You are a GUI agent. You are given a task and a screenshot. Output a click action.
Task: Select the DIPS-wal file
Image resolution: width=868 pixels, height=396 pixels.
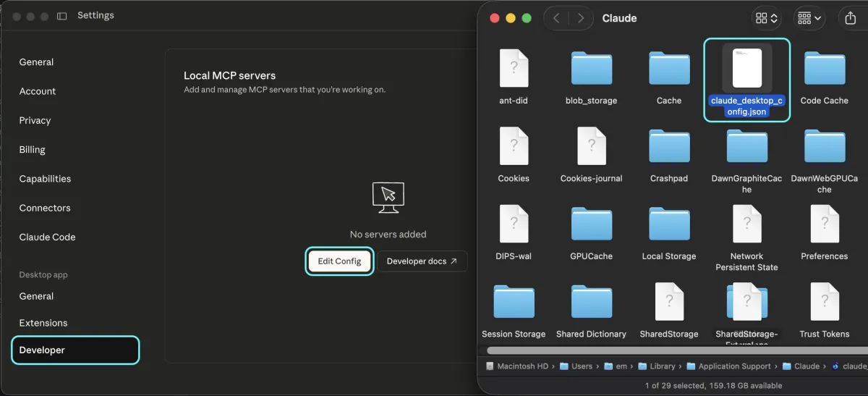pos(514,232)
